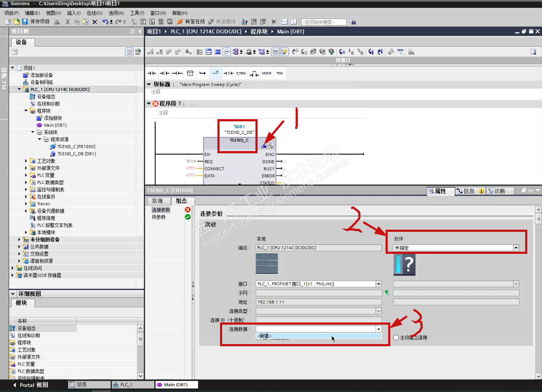The width and height of the screenshot is (542, 392).
Task: Open the 编辑(E) menu
Action: point(32,13)
